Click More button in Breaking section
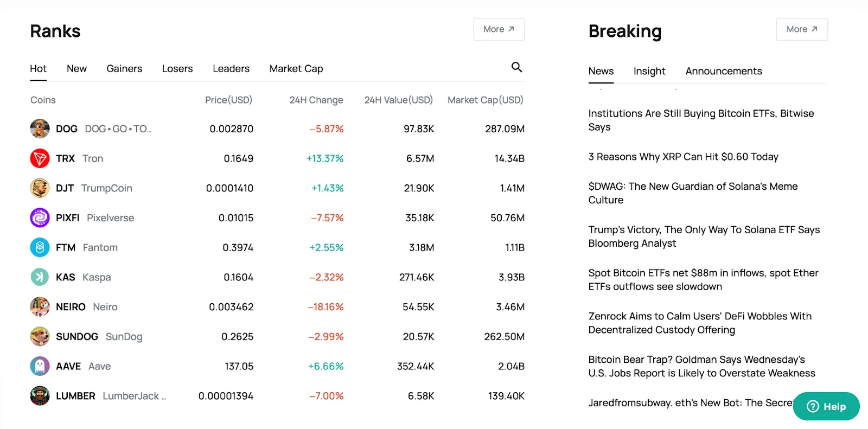 pyautogui.click(x=802, y=29)
